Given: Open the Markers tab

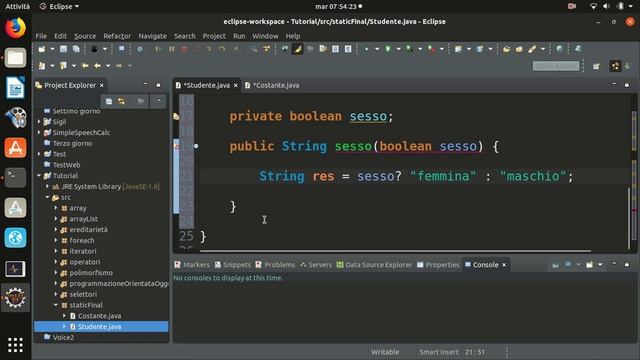Looking at the screenshot, I should coord(192,265).
